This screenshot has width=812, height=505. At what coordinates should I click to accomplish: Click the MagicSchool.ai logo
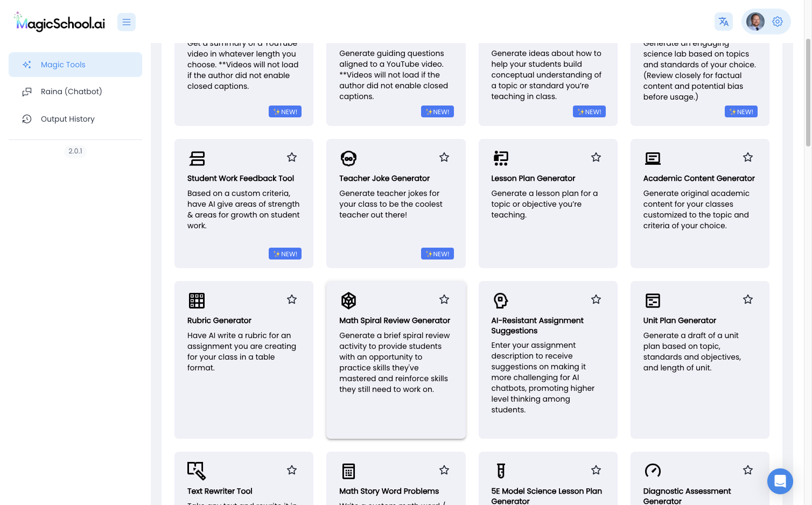pyautogui.click(x=59, y=22)
